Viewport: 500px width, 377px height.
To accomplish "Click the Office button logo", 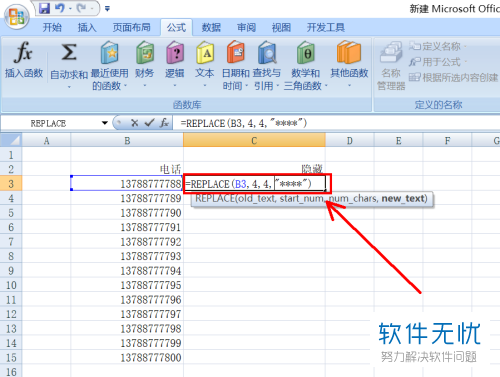I will click(x=17, y=17).
